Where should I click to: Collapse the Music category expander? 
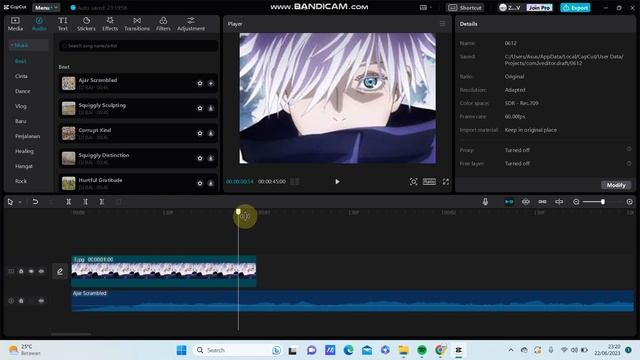coord(11,45)
